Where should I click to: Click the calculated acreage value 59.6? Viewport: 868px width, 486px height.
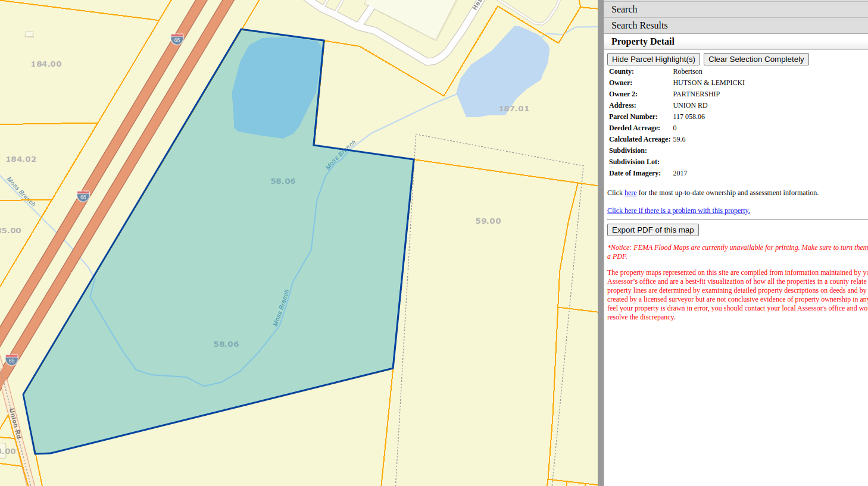[x=679, y=139]
